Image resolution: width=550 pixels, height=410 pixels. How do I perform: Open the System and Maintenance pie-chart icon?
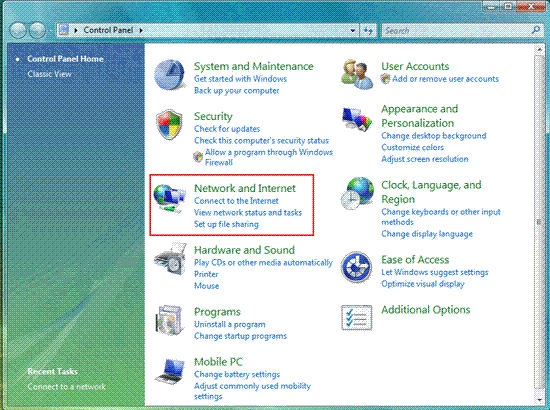(170, 75)
